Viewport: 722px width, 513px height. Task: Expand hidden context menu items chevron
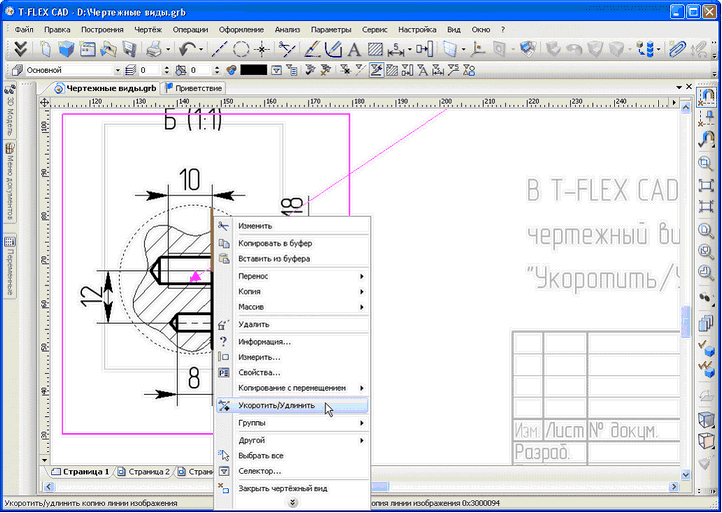pos(293,502)
